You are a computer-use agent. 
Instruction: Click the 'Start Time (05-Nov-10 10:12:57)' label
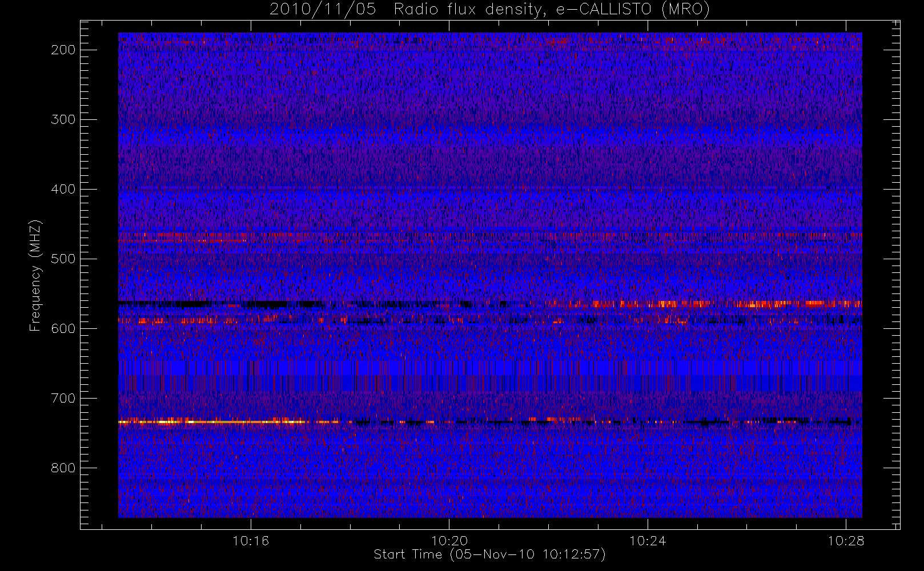(489, 554)
